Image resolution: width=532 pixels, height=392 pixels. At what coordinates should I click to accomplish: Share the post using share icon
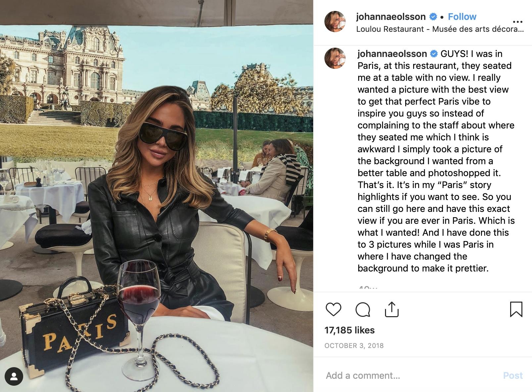click(392, 309)
